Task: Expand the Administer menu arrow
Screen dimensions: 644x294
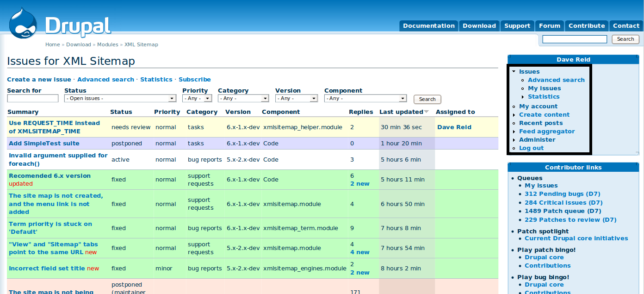Action: pos(514,140)
